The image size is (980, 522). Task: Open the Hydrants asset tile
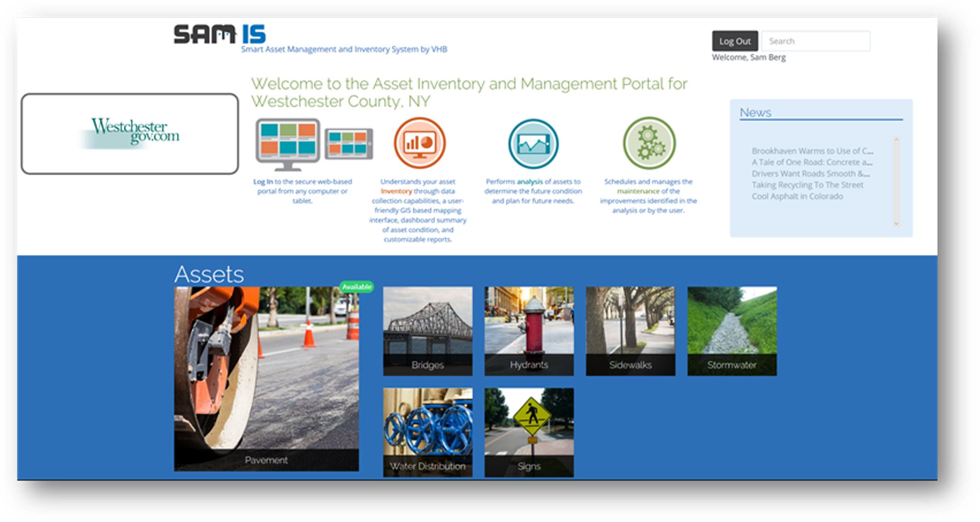click(x=529, y=331)
